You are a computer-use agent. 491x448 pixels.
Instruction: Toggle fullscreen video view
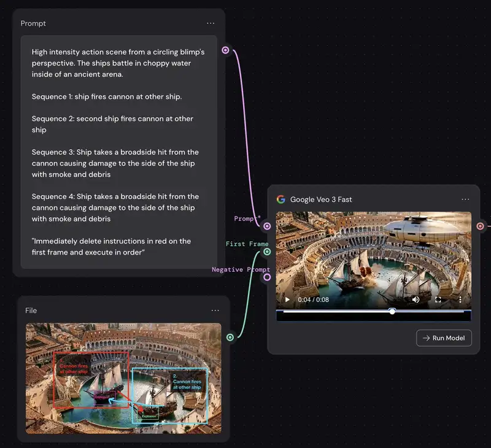pos(438,299)
